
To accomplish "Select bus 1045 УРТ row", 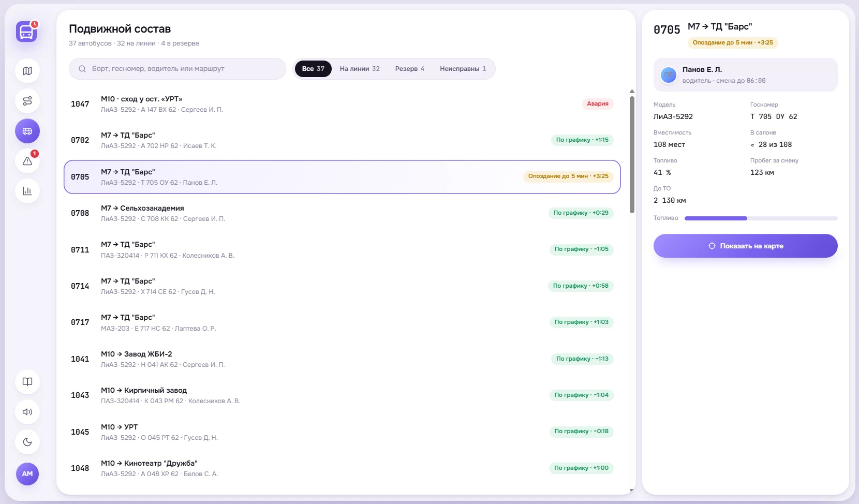I will pos(342,432).
